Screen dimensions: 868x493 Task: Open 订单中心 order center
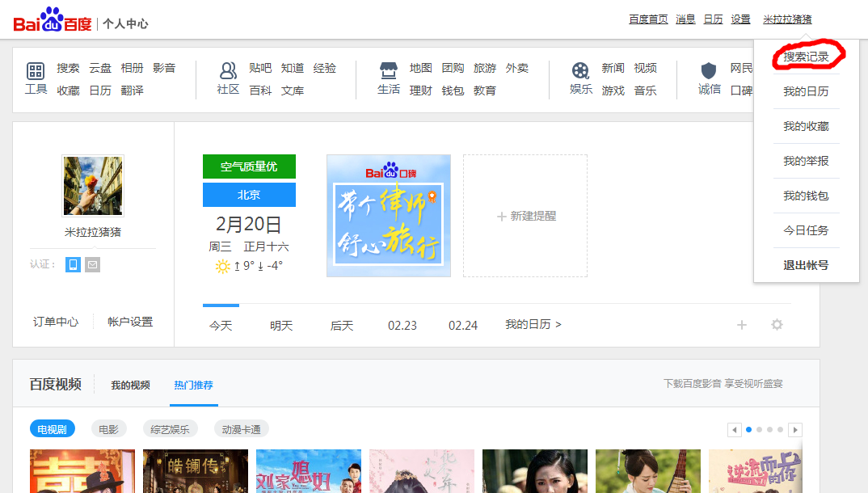[x=56, y=322]
